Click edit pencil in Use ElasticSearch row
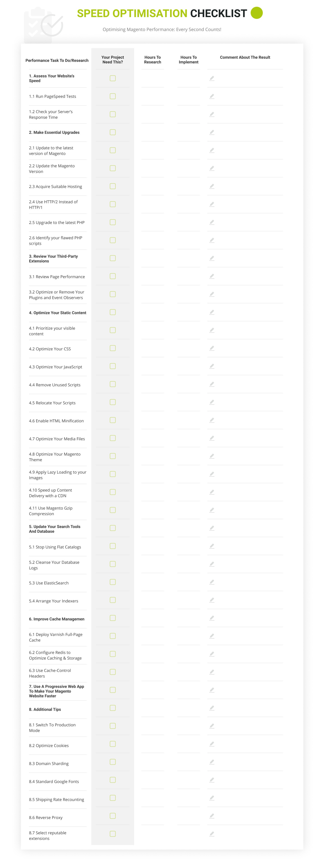This screenshot has width=324, height=868. (212, 582)
